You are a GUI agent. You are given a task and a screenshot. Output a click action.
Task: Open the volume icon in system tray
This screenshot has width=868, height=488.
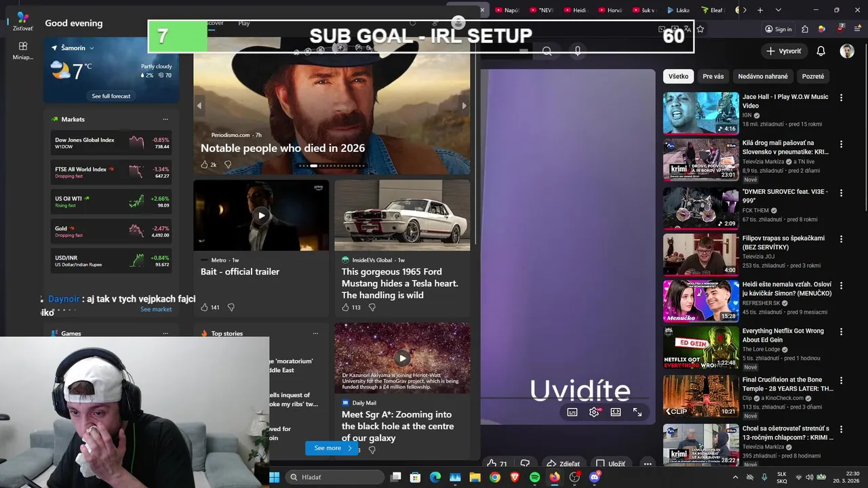point(810,477)
